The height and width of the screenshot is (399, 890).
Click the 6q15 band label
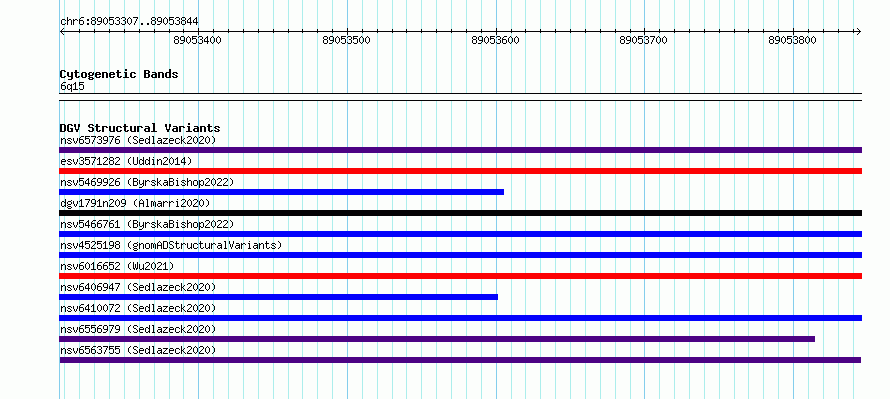[72, 87]
